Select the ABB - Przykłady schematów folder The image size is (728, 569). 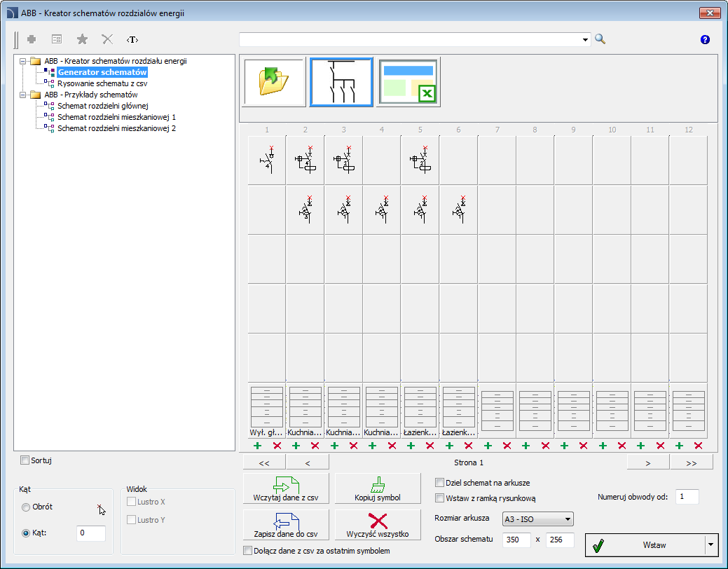coord(91,95)
